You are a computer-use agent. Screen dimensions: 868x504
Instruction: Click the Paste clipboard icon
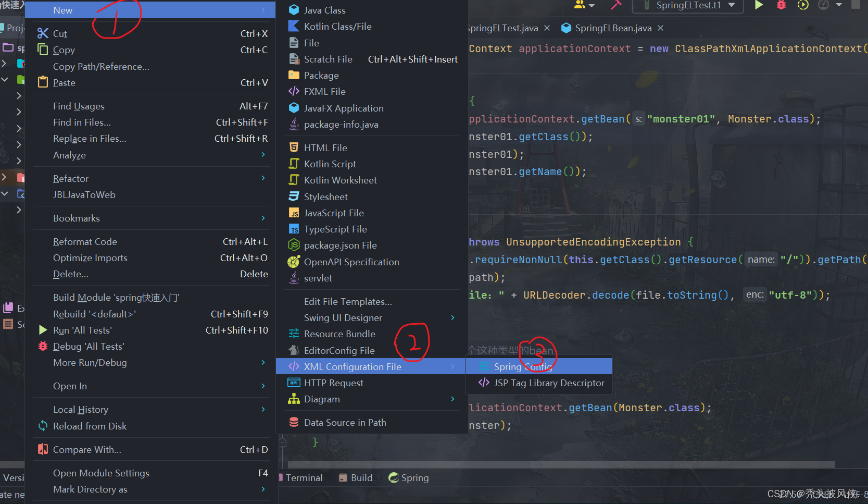point(43,82)
